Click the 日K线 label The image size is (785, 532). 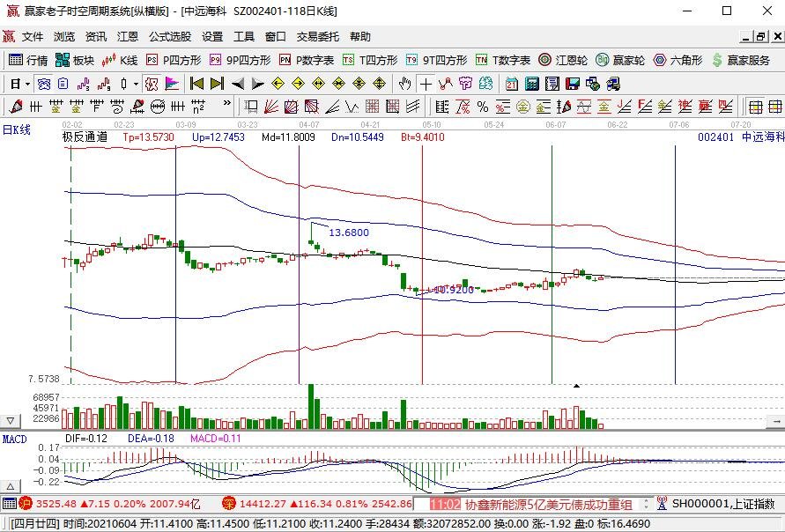(x=17, y=129)
